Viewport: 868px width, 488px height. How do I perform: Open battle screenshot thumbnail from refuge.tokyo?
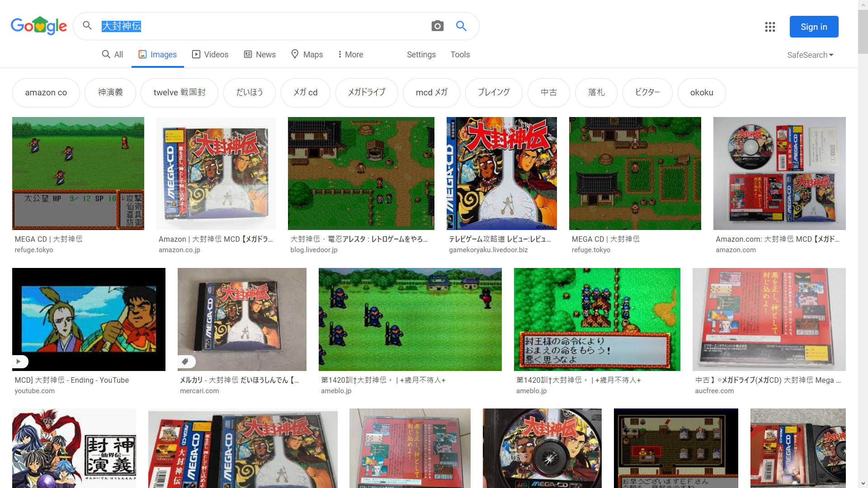click(78, 174)
